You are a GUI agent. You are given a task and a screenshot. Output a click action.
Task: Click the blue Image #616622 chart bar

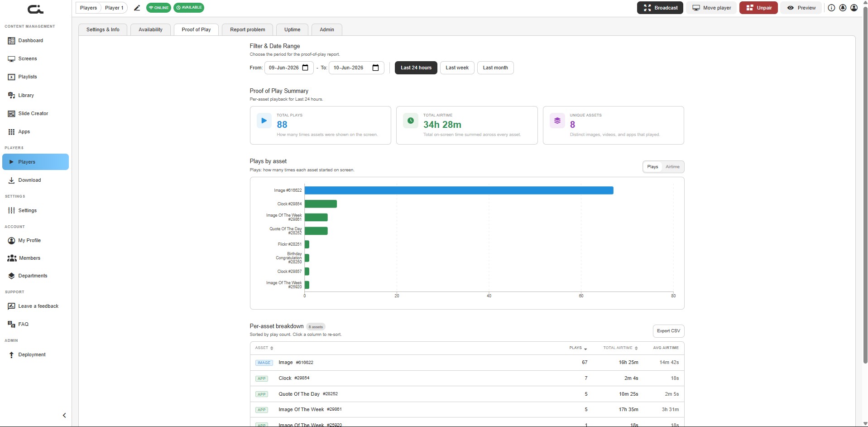click(459, 190)
